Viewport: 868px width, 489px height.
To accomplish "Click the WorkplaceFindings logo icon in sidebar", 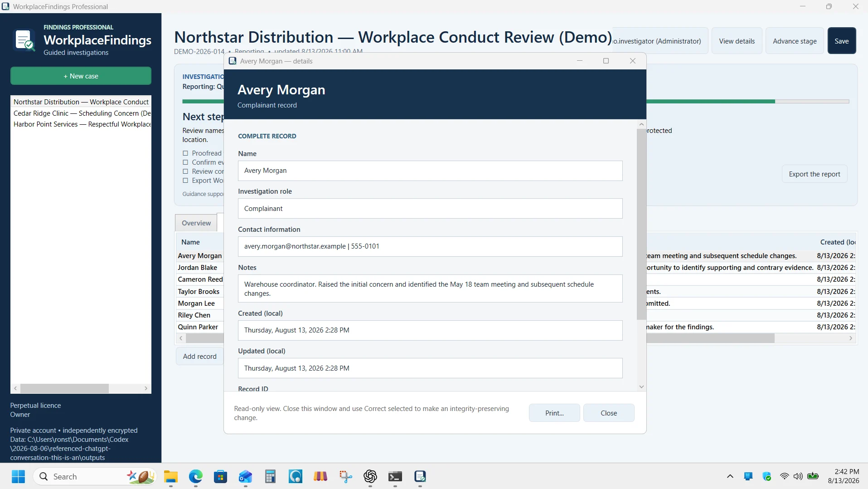I will 24,40.
